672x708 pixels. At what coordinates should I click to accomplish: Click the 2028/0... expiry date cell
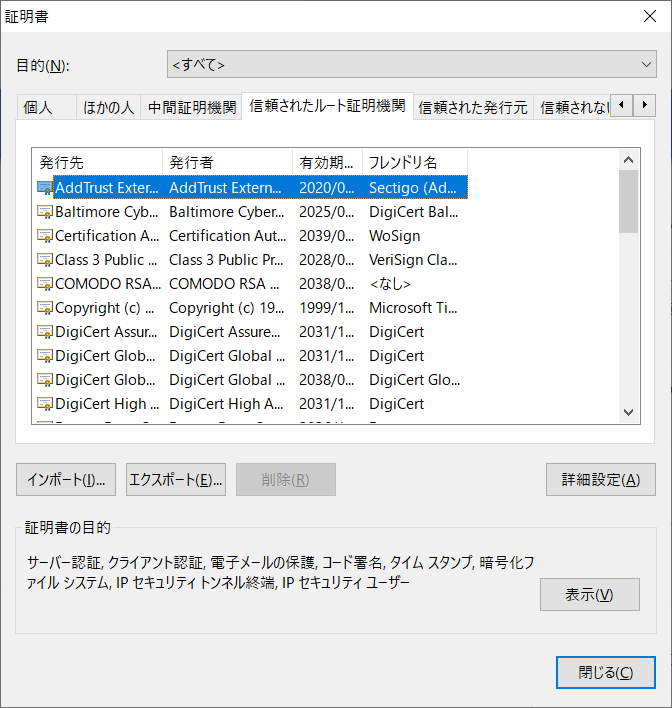[x=327, y=260]
